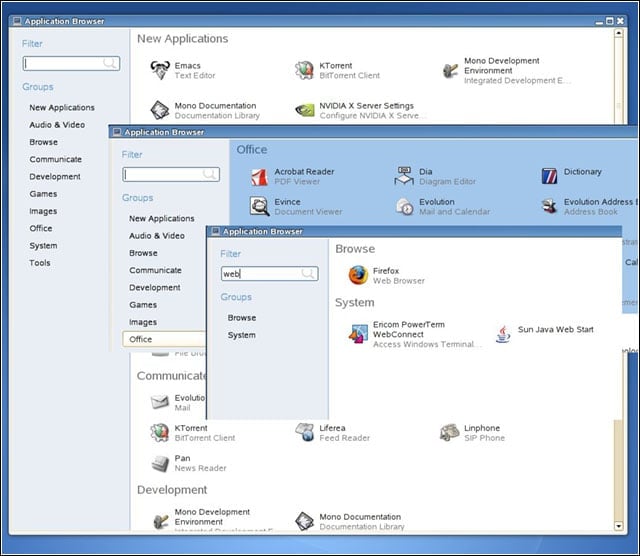
Task: Launch Linphone SIP phone icon
Action: (x=449, y=433)
